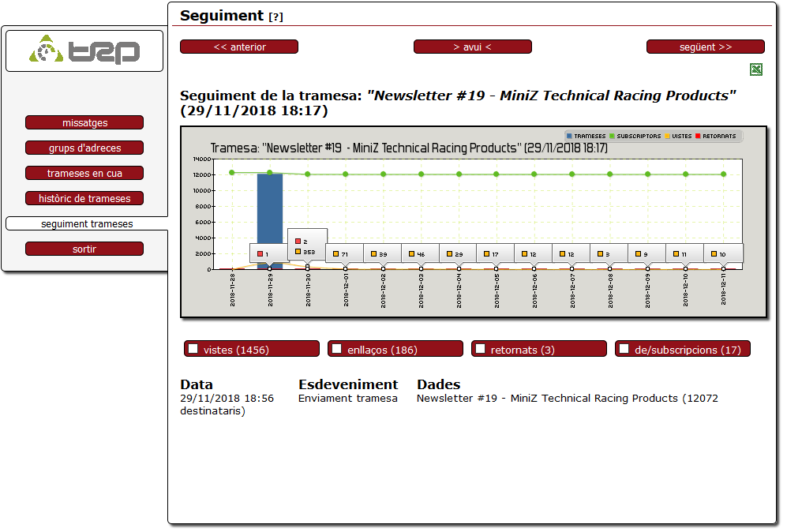Export tracking data with the Excel icon
Viewport: 787px width, 532px height.
click(x=756, y=69)
